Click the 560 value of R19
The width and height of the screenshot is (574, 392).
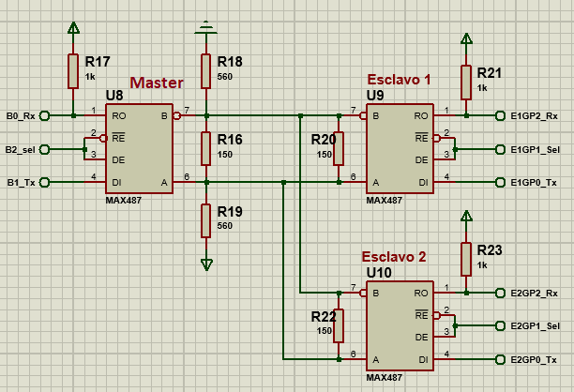pos(225,225)
